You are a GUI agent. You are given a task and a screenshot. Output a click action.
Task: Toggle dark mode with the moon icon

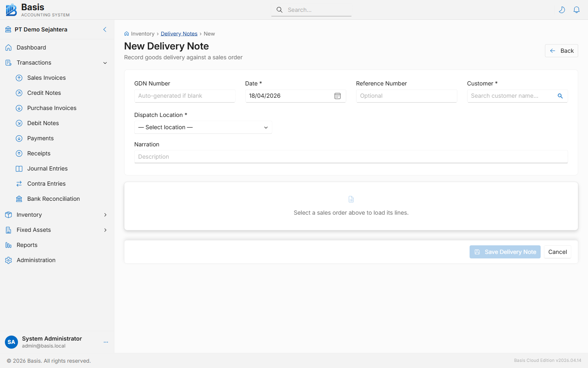(x=562, y=10)
